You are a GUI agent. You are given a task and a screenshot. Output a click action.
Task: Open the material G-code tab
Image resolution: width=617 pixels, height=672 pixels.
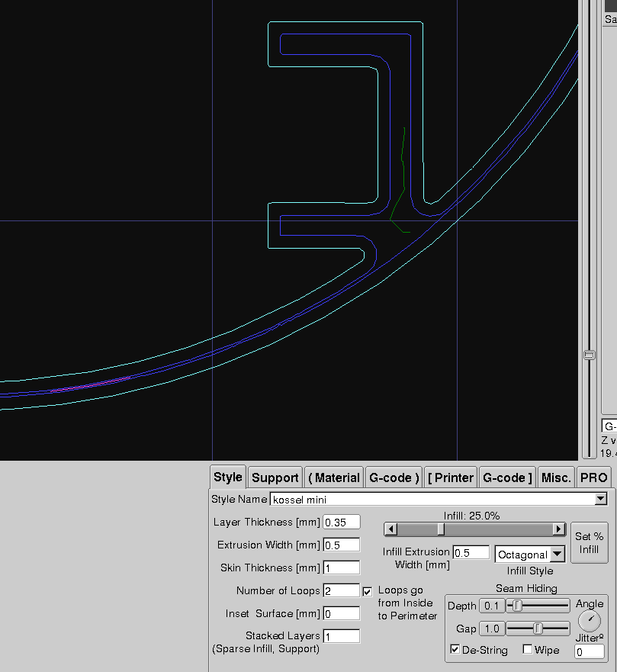pos(394,477)
